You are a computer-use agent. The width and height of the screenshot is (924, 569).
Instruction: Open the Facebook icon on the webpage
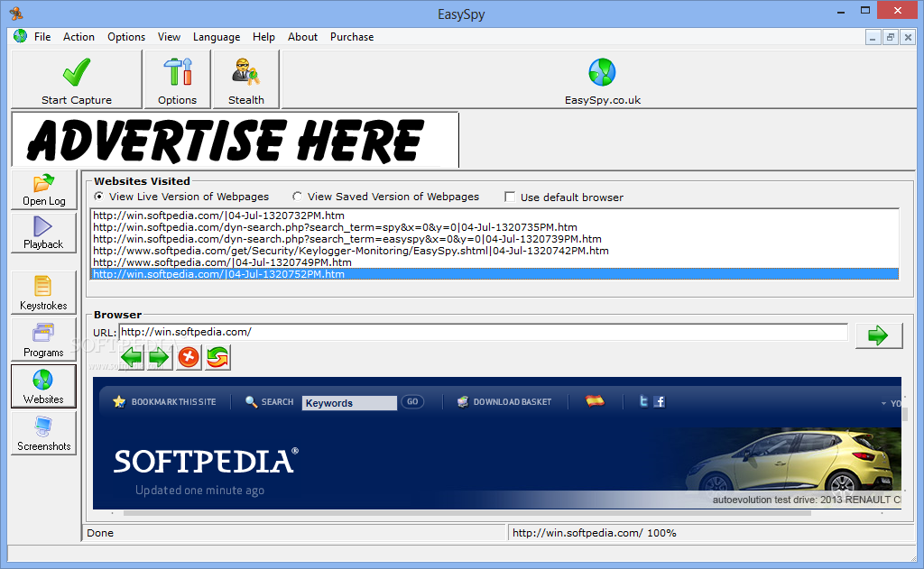(x=660, y=401)
